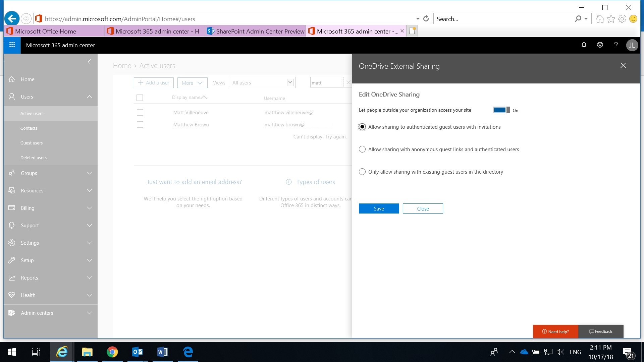The height and width of the screenshot is (362, 644).
Task: Open the notifications bell icon
Action: 584,45
